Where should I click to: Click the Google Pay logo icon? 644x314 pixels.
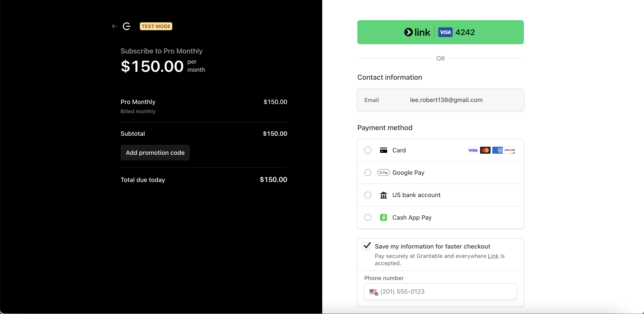coord(383,172)
